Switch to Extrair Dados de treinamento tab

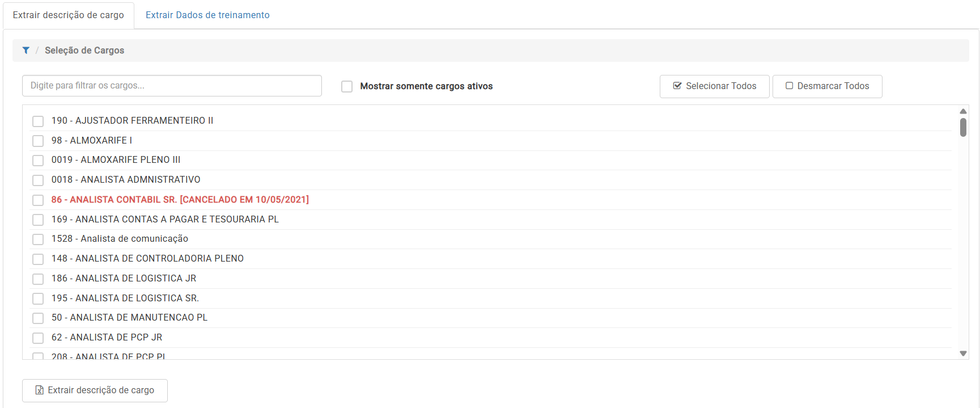click(x=207, y=15)
